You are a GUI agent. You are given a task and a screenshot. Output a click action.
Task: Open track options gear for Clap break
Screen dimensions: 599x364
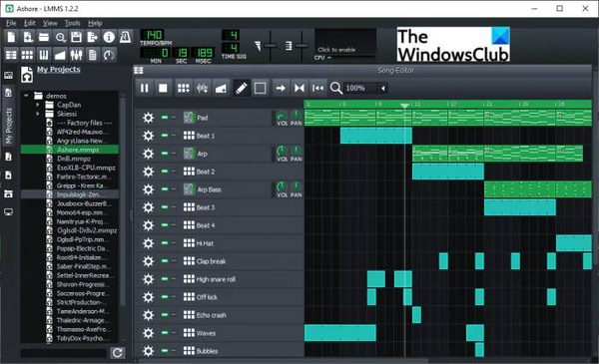point(148,261)
